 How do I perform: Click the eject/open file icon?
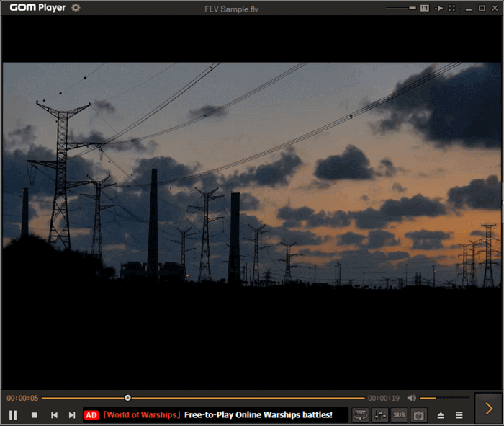tap(440, 415)
